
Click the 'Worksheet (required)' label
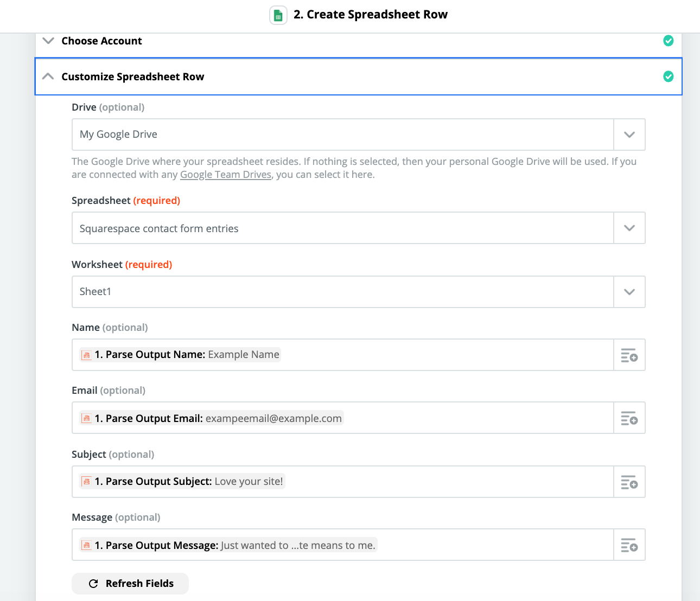pos(122,265)
